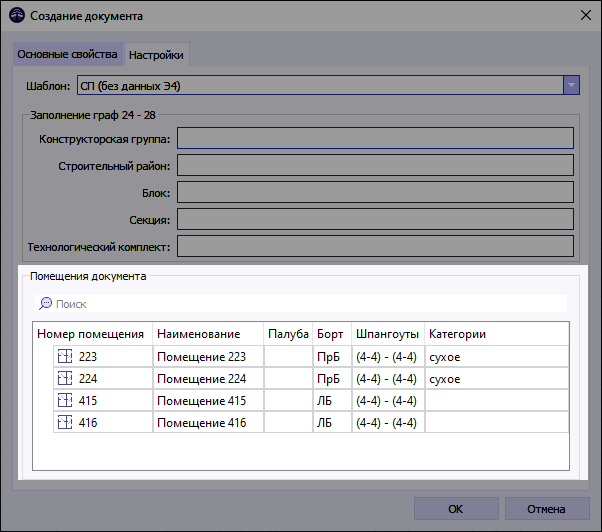Image resolution: width=602 pixels, height=532 pixels.
Task: Sort by Номер помещения column header
Action: [x=93, y=334]
